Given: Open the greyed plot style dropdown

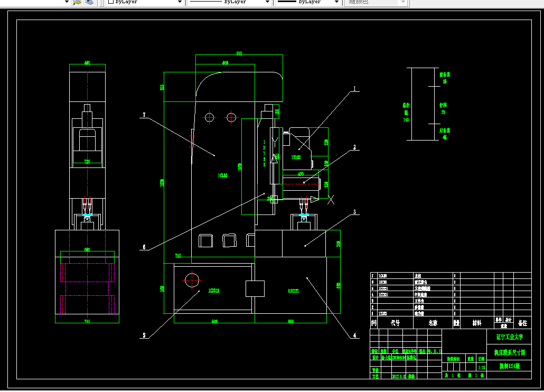Looking at the screenshot, I should click(x=376, y=2).
